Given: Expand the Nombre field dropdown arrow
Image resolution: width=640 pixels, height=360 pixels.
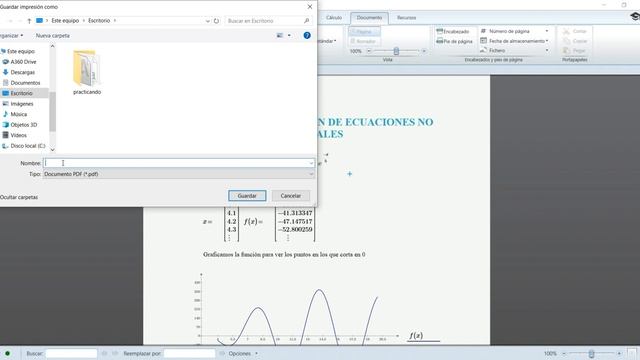Looking at the screenshot, I should [x=311, y=163].
